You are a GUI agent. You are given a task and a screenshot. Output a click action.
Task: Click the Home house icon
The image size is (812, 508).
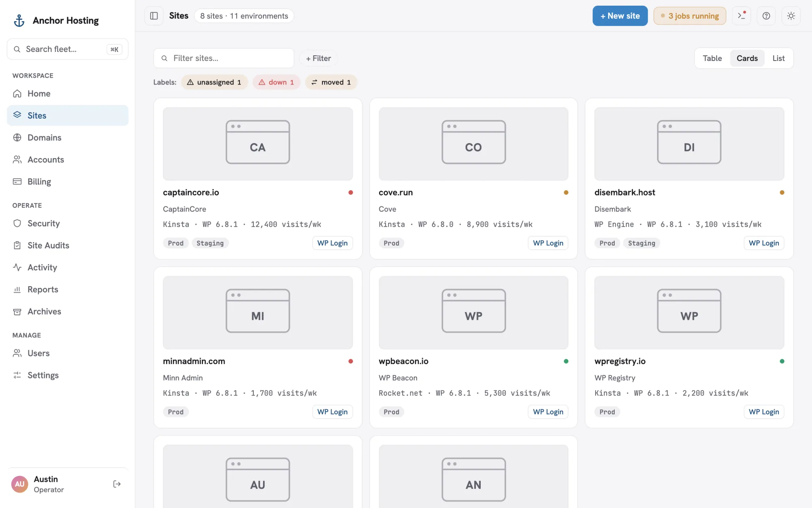pyautogui.click(x=17, y=93)
